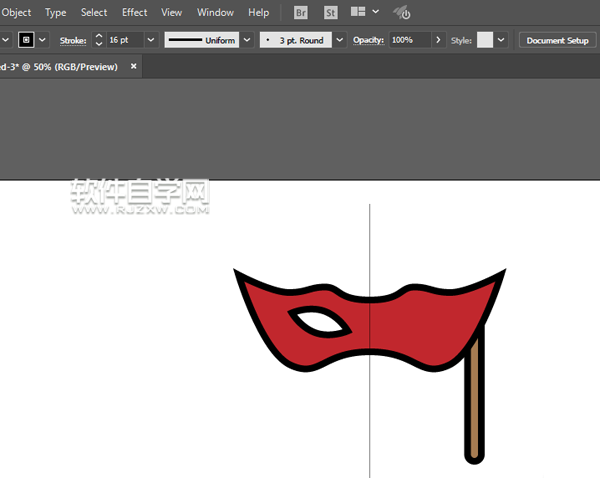The image size is (600, 478).
Task: Click the white eye hole of the mask
Action: (319, 322)
